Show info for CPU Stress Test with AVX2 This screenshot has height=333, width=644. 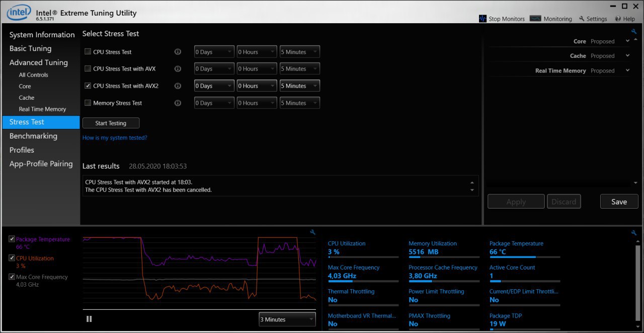pyautogui.click(x=178, y=86)
